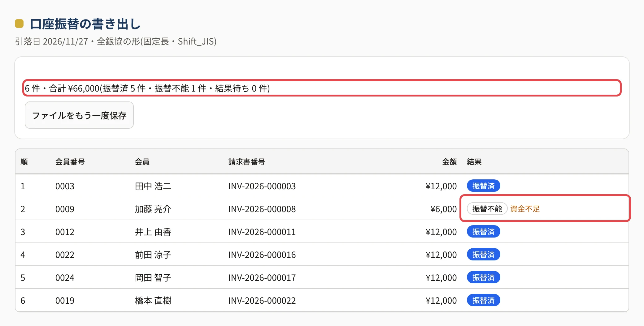Click invoice INV-2026-000022
The height and width of the screenshot is (326, 644).
262,301
